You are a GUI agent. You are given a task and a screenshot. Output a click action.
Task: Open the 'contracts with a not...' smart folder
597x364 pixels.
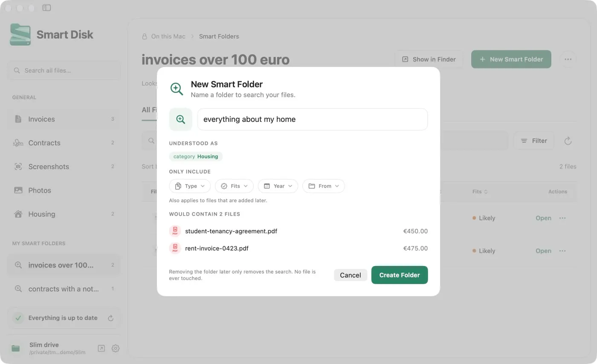pos(64,289)
